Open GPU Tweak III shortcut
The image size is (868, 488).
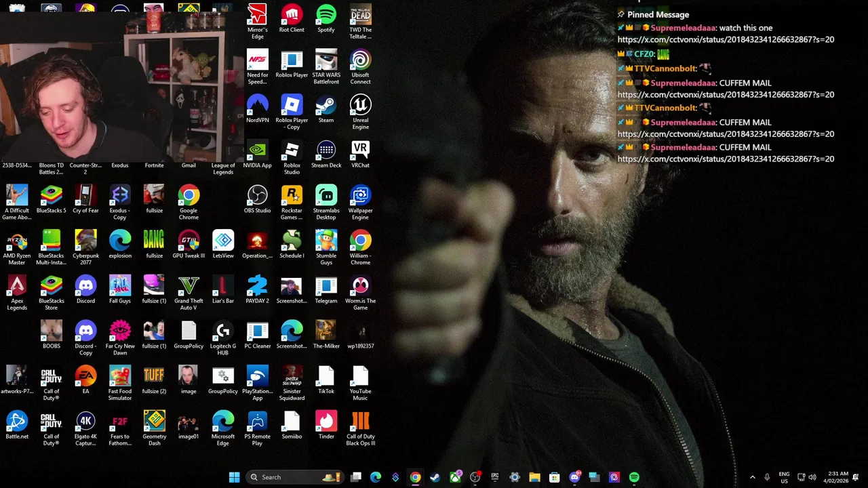point(189,244)
